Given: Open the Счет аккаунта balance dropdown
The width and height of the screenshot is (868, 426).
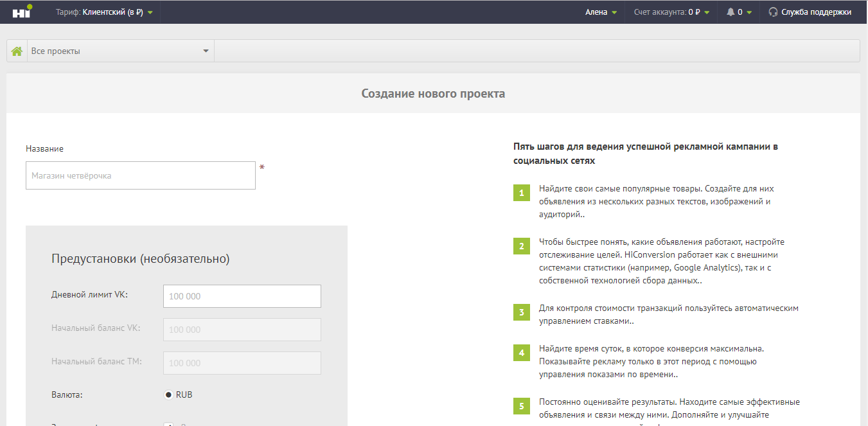Looking at the screenshot, I should pyautogui.click(x=671, y=12).
